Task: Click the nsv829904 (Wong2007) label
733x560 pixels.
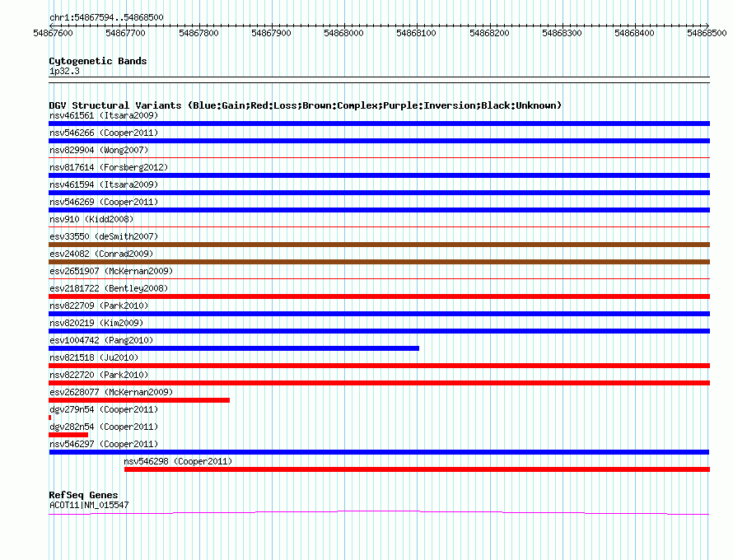Action: click(99, 150)
